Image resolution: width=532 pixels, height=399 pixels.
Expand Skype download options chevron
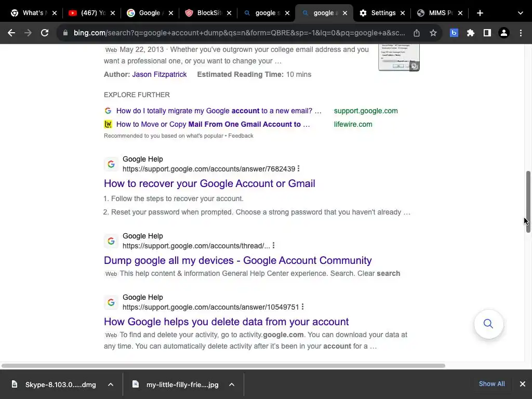pos(111,384)
